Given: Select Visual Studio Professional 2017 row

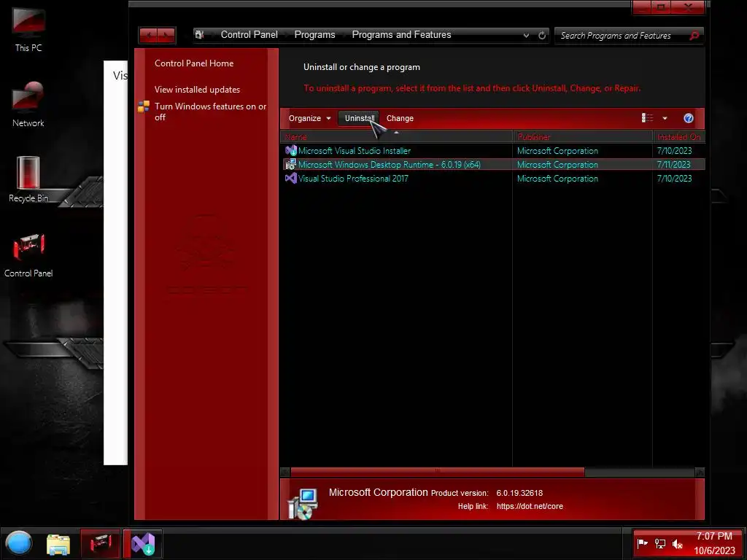Looking at the screenshot, I should pyautogui.click(x=494, y=179).
